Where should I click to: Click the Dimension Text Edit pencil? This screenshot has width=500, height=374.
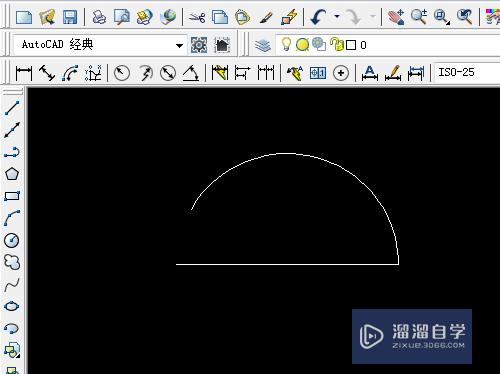393,73
